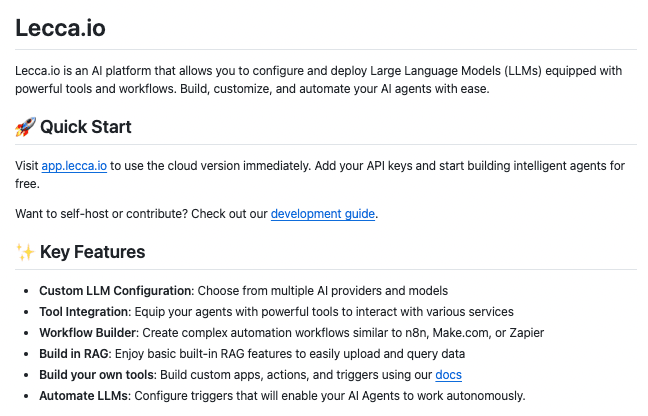Screen dimensions: 648x416
Task: Click the rocket emoji beside Quick Start
Action: point(26,127)
